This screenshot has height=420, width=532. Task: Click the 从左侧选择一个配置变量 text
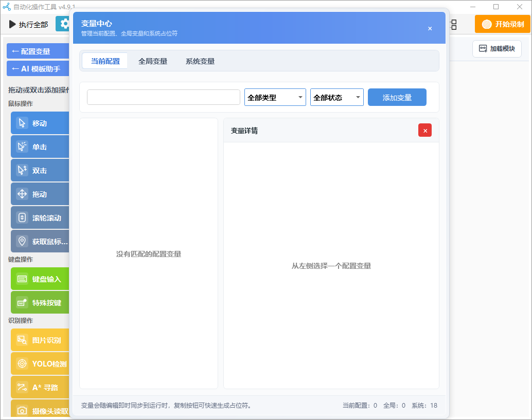point(331,266)
